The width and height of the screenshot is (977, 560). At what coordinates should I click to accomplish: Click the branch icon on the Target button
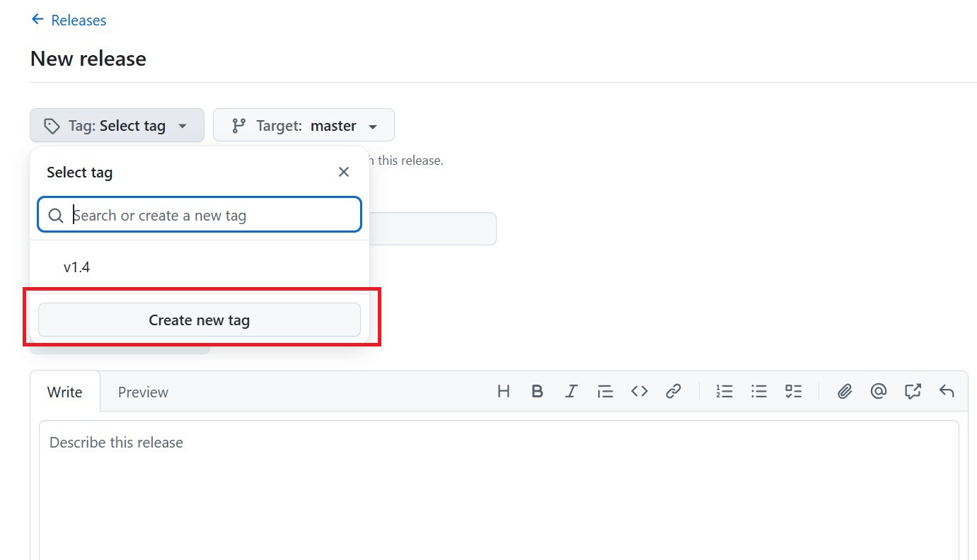239,126
